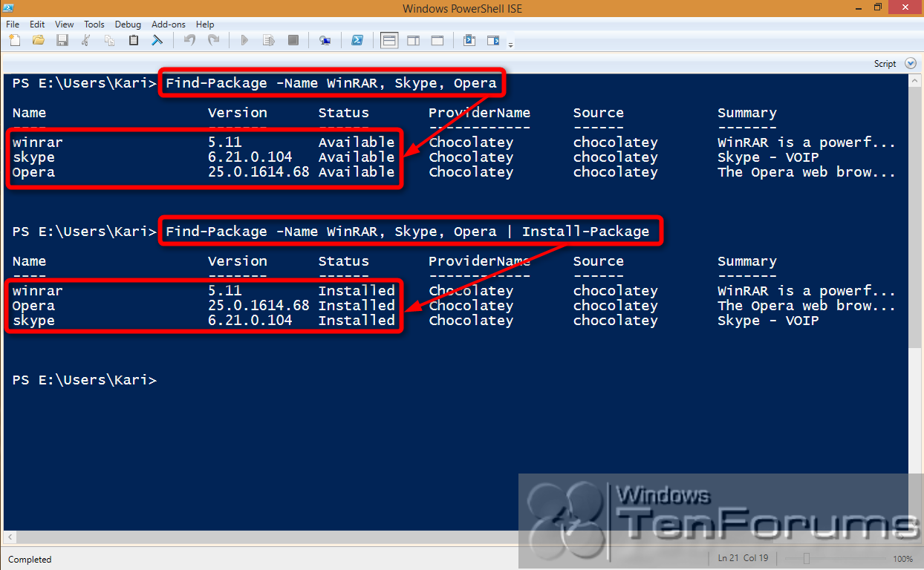Open a New Remote PowerShell Tab

(x=325, y=40)
